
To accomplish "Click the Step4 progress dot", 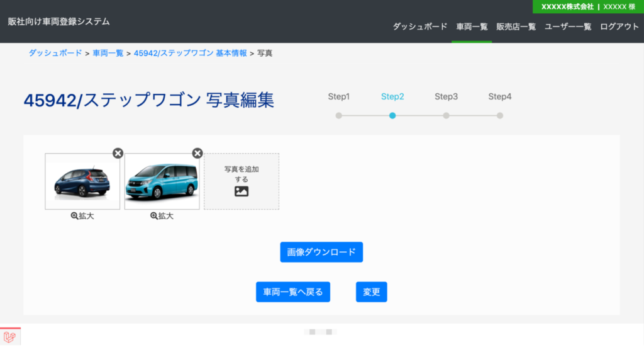I will pos(500,115).
